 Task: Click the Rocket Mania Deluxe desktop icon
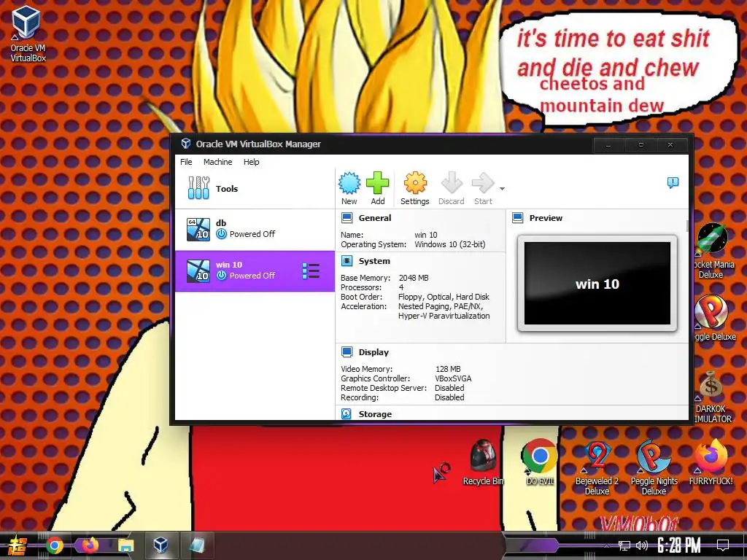point(712,252)
